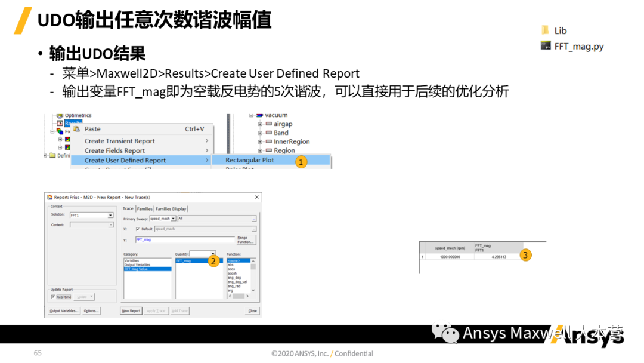Click the Output Variables button
Image resolution: width=644 pixels, height=363 pixels.
[64, 311]
